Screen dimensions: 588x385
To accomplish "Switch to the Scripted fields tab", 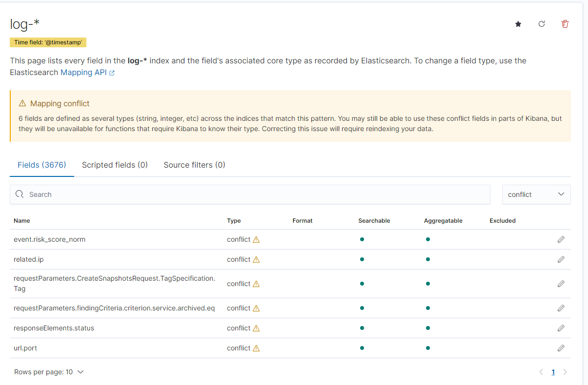I will 115,165.
